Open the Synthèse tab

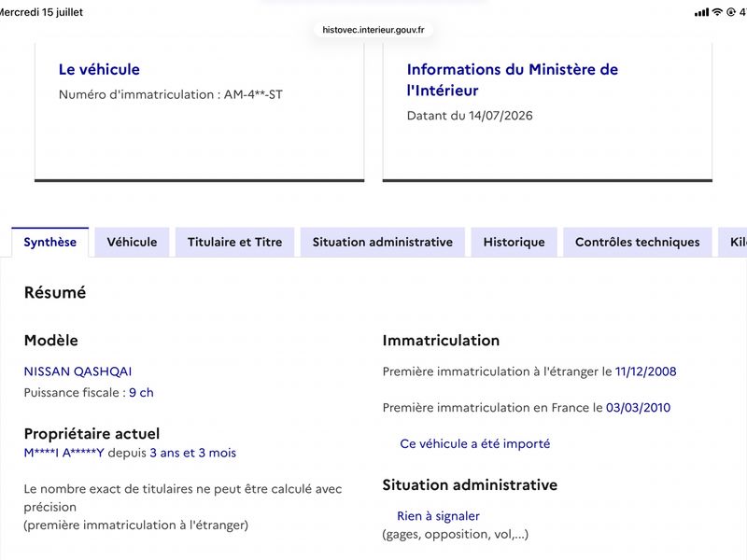(50, 242)
